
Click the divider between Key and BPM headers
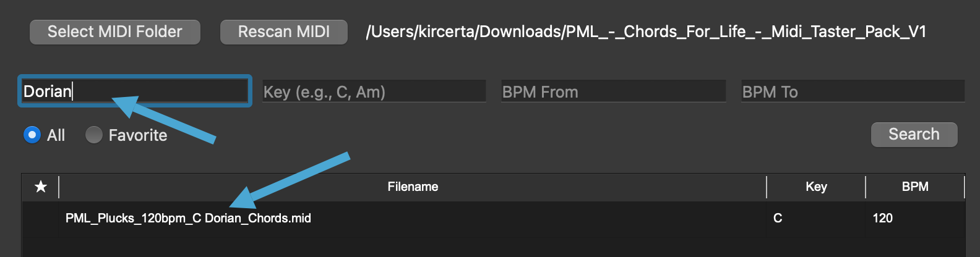[x=866, y=187]
